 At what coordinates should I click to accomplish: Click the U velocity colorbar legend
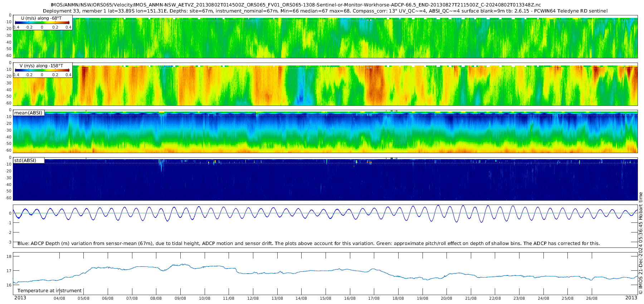pyautogui.click(x=43, y=23)
